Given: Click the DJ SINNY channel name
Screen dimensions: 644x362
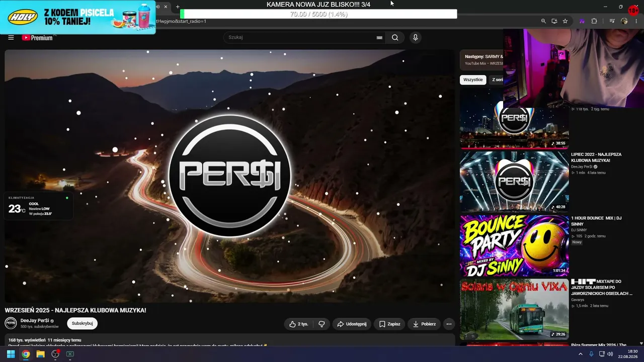Looking at the screenshot, I should pos(579,230).
